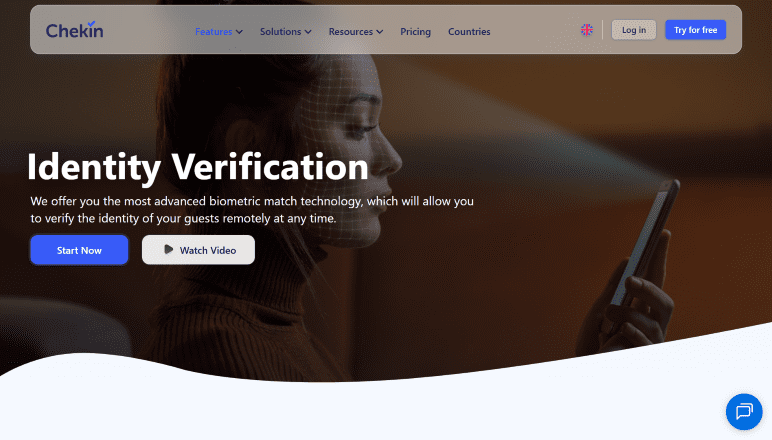Click the Log in button

(634, 30)
